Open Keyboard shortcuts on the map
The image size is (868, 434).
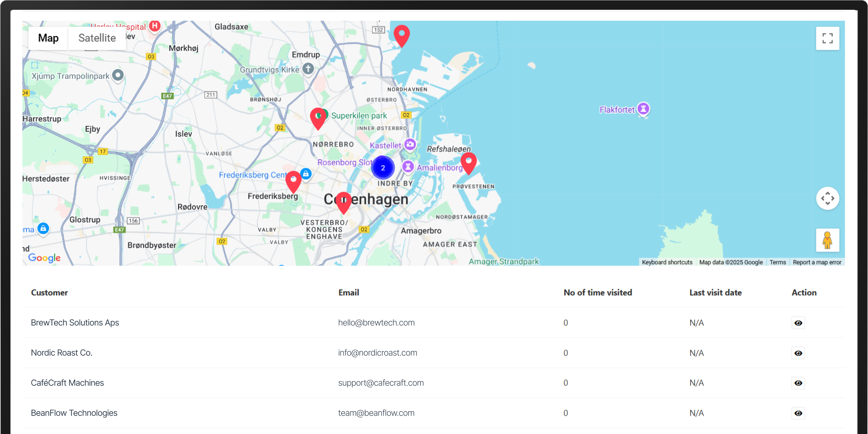click(x=667, y=262)
